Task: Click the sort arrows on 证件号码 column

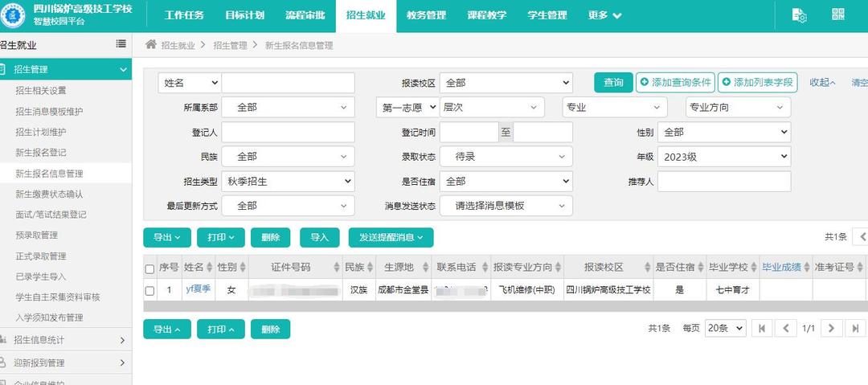Action: (337, 268)
